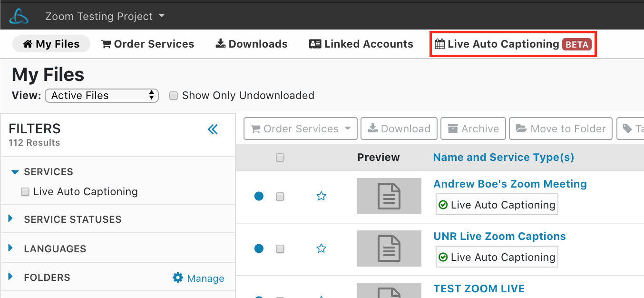The image size is (644, 298).
Task: Open the Live Auto Captioning BETA tab
Action: coord(513,44)
